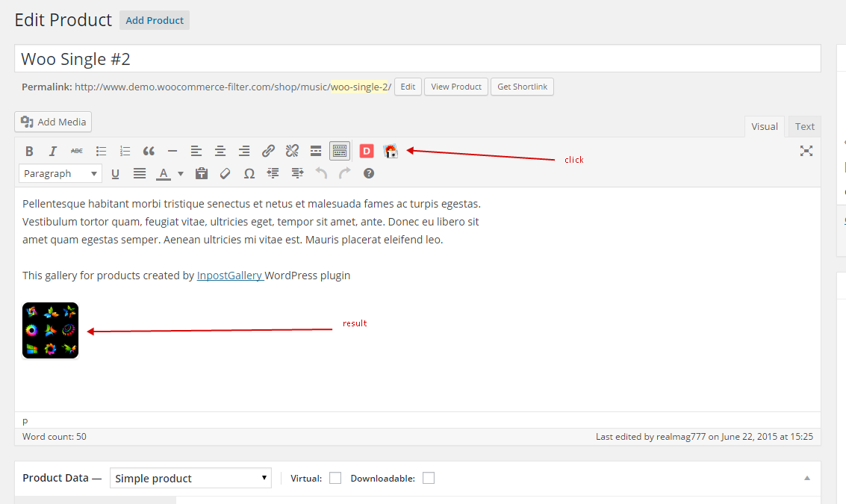Click the Pellentesque habitant paragraph text
This screenshot has width=846, height=504.
coord(252,222)
